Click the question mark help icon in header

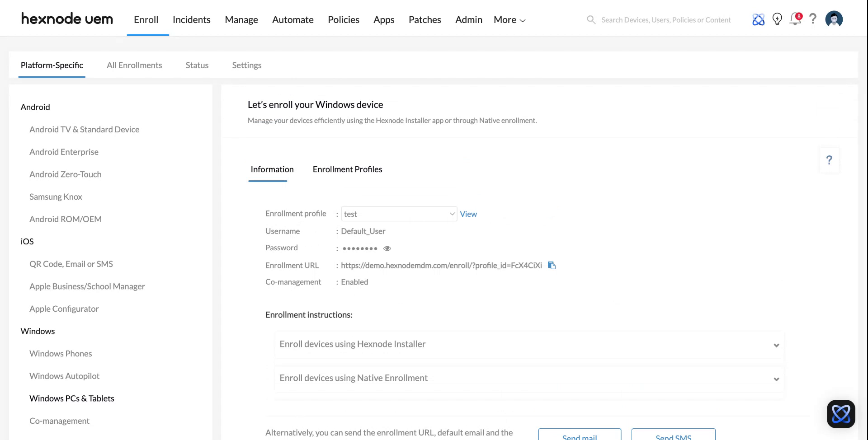tap(813, 19)
